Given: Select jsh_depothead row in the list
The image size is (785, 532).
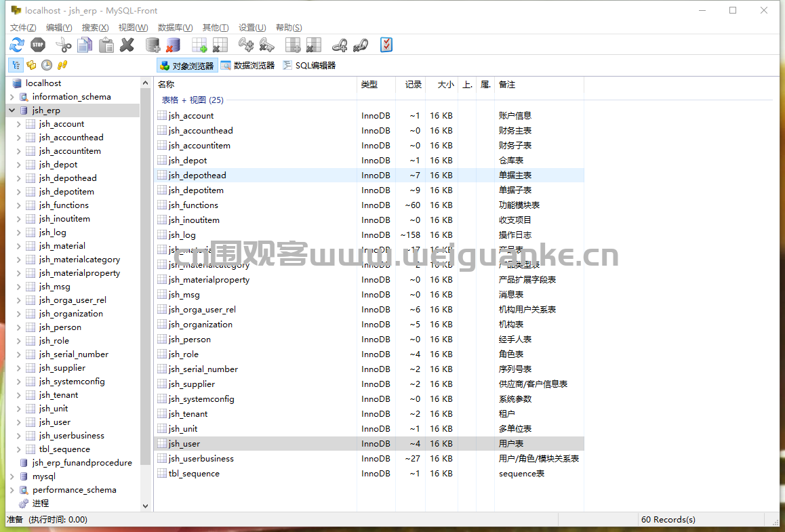Looking at the screenshot, I should point(369,175).
